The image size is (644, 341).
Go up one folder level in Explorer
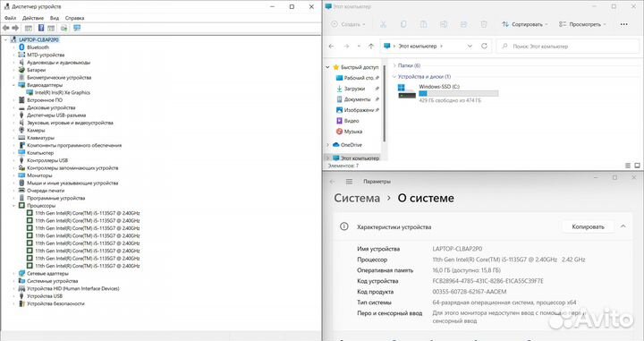click(371, 46)
